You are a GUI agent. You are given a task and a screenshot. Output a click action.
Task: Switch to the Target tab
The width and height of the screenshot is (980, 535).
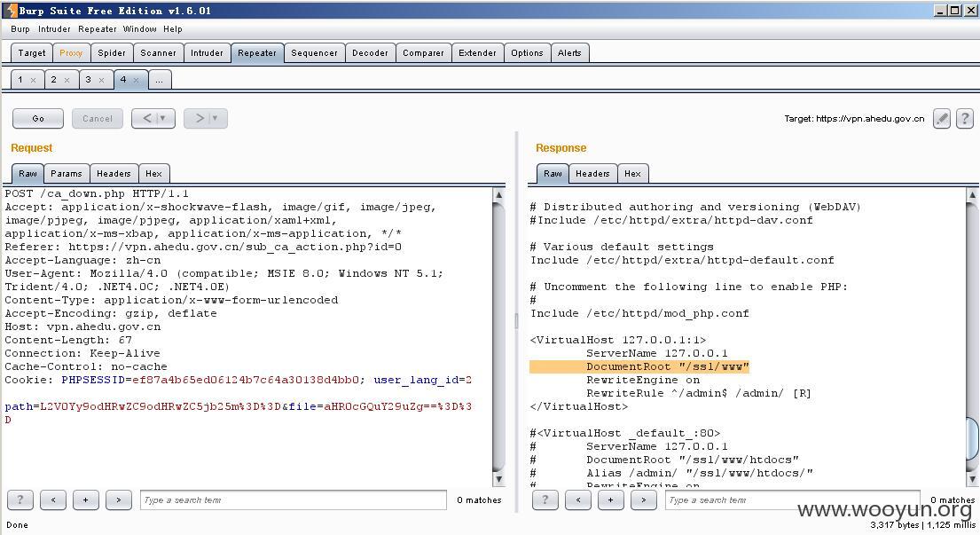point(32,53)
